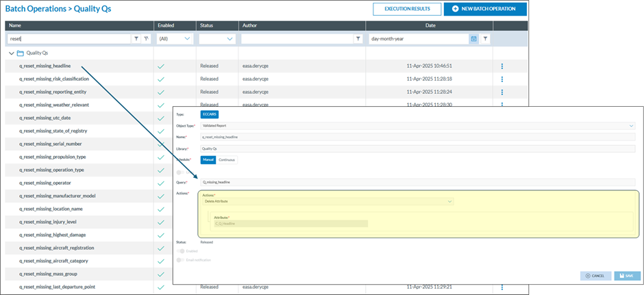
Task: Click the Quality Qs folder icon
Action: 21,53
